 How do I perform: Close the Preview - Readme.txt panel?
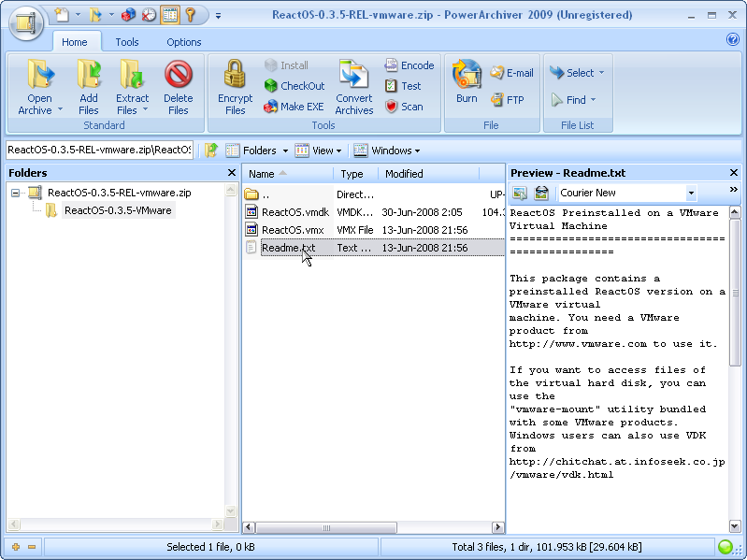[x=734, y=172]
